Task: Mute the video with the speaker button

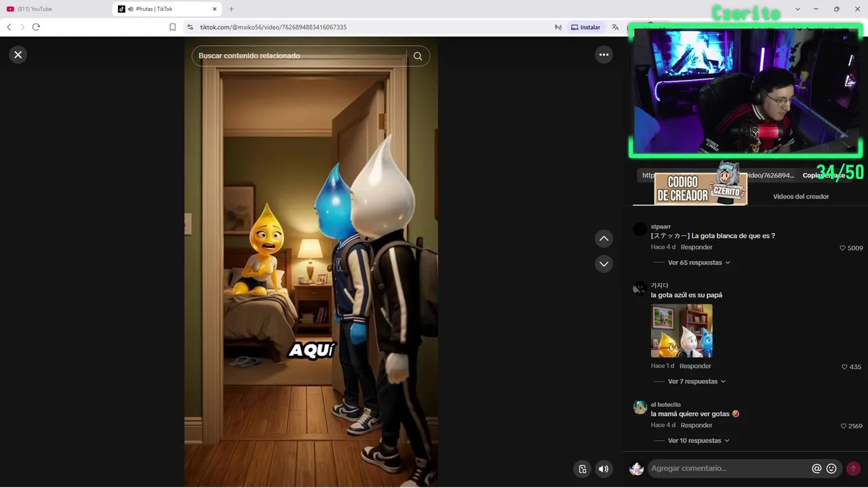Action: pyautogui.click(x=603, y=469)
